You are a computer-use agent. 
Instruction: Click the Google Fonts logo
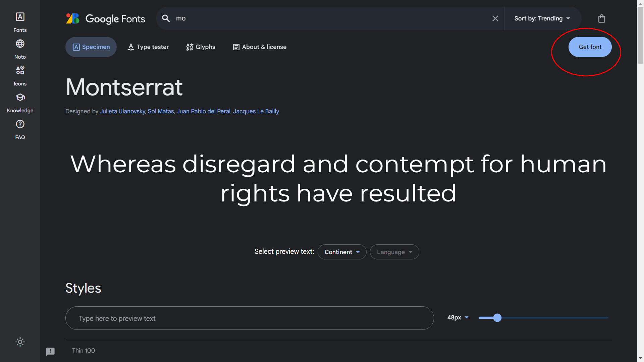tap(106, 18)
